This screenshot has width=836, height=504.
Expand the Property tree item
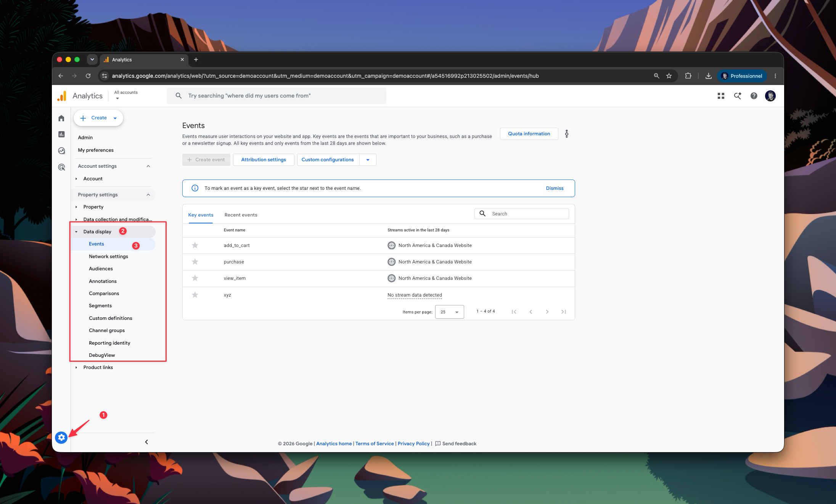[76, 207]
